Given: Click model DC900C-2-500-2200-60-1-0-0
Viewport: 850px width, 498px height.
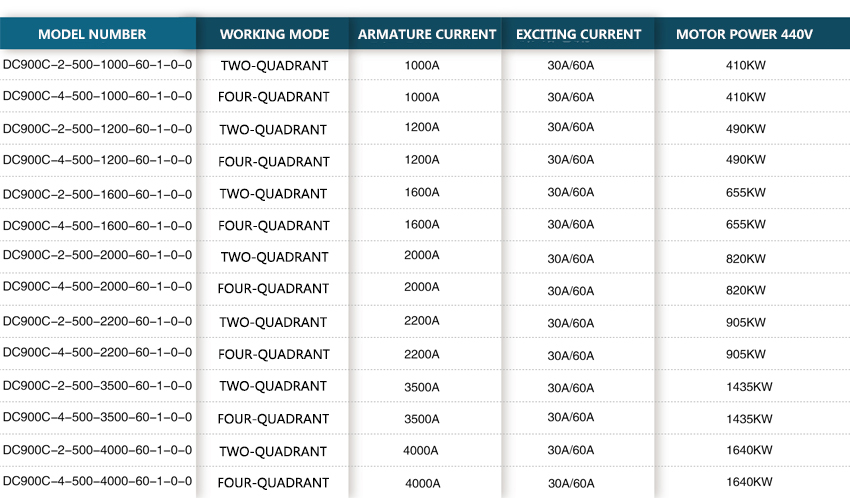Looking at the screenshot, I should coord(97,321).
